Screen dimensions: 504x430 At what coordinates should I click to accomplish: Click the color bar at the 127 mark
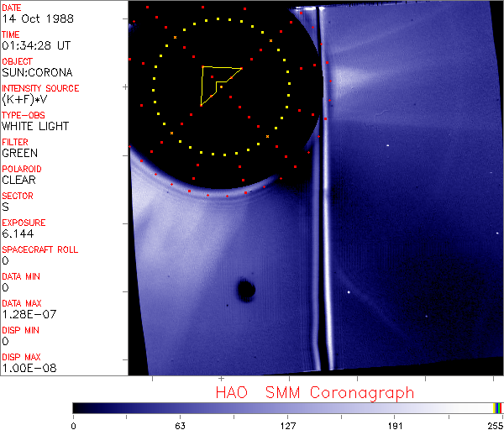288,407
